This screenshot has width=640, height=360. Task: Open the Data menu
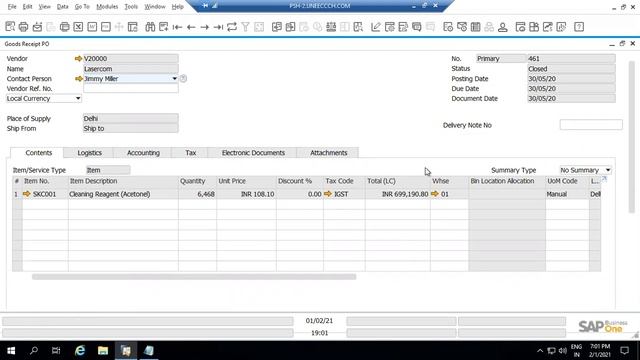(62, 7)
